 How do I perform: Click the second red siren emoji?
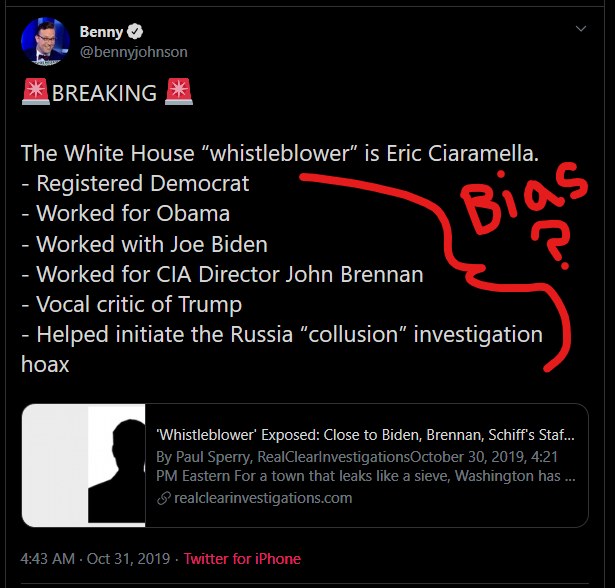179,92
